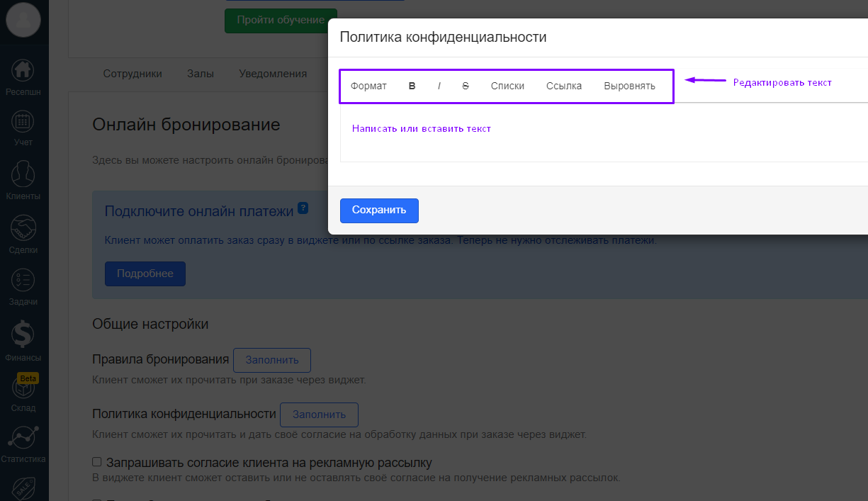Toggle strikethrough formatting in editor
Image resolution: width=868 pixels, height=501 pixels.
coord(466,86)
